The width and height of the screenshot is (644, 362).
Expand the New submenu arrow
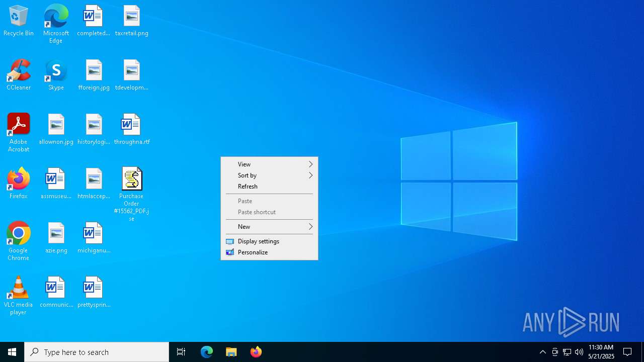point(310,227)
